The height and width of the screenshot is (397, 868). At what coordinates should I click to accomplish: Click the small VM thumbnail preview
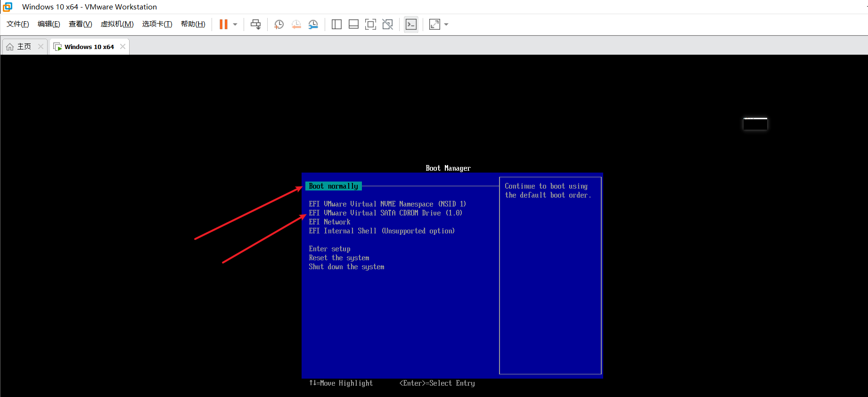click(x=755, y=124)
